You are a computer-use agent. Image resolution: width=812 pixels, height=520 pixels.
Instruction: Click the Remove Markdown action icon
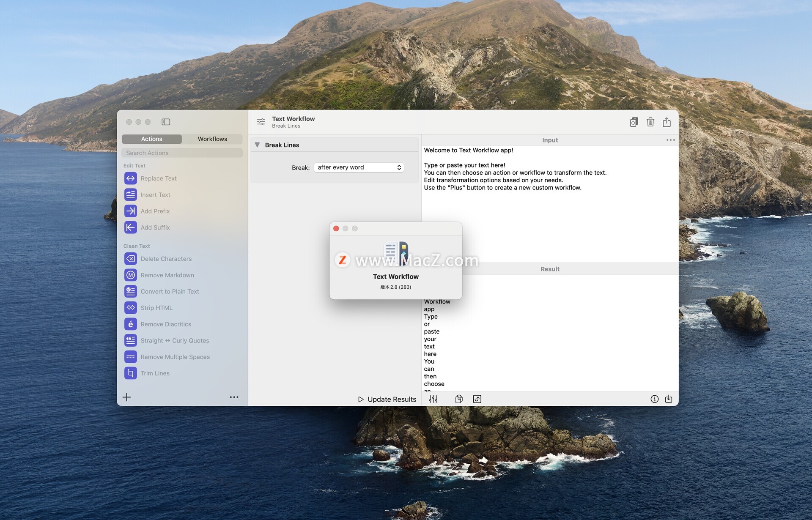pos(131,275)
